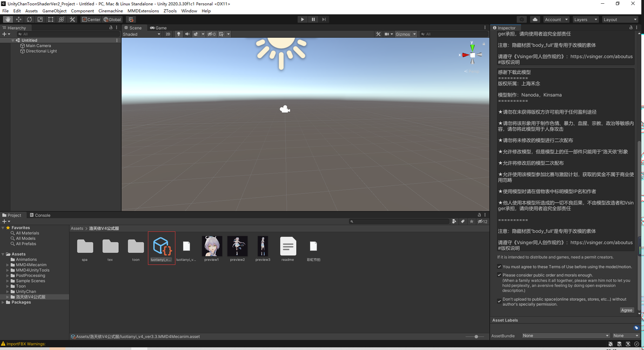
Task: Toggle the don't upload to public space checkbox
Action: [x=499, y=301]
